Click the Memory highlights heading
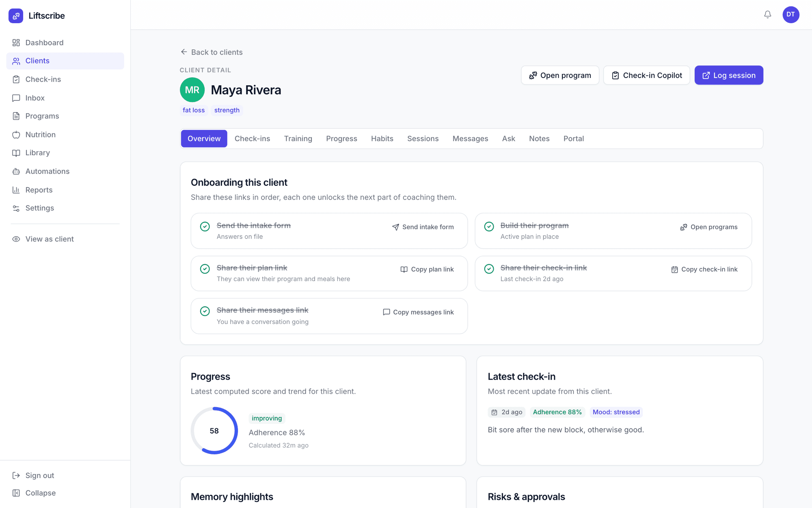The height and width of the screenshot is (508, 812). [232, 497]
